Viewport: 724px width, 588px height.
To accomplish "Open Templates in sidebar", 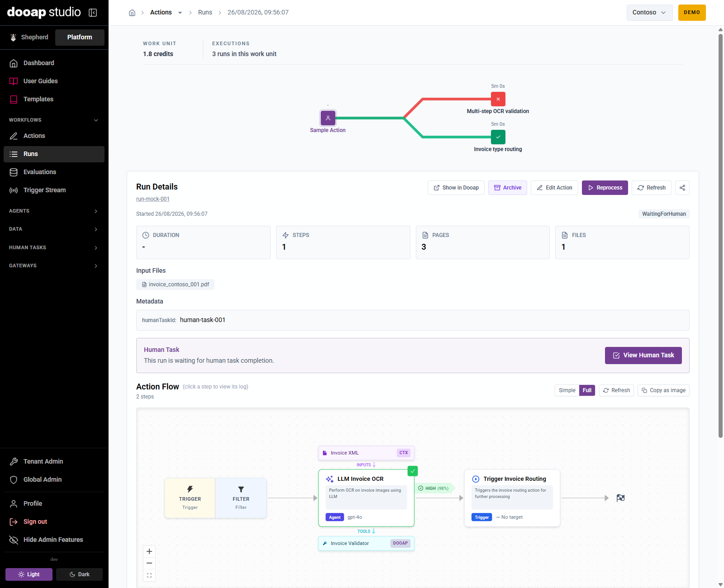I will point(54,99).
